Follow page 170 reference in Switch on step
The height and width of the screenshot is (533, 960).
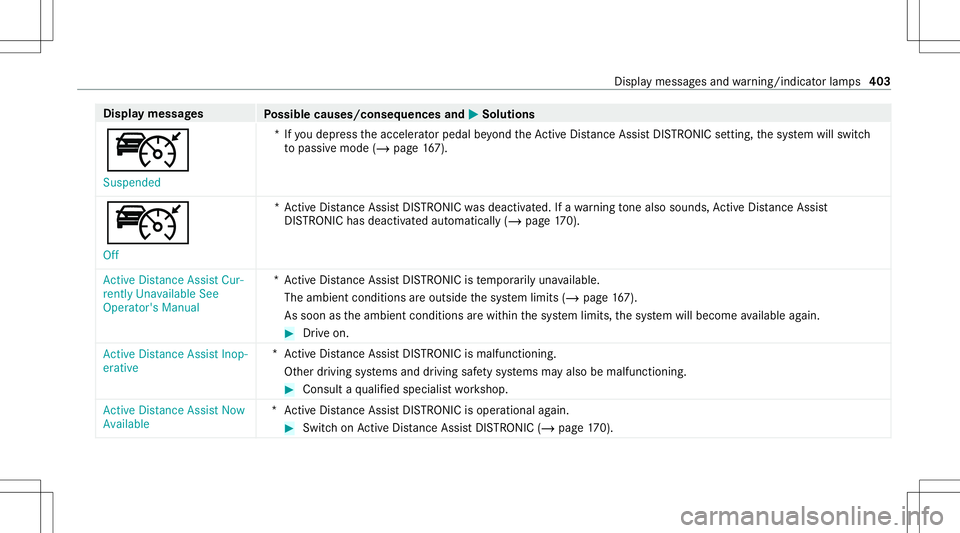coord(575,428)
